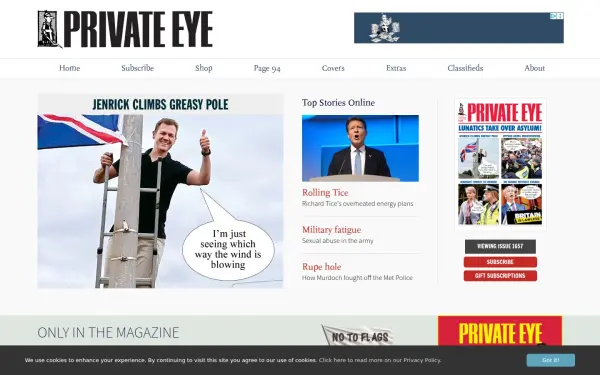Dismiss cookie notice with Got it!
Image resolution: width=600 pixels, height=375 pixels.
point(551,360)
